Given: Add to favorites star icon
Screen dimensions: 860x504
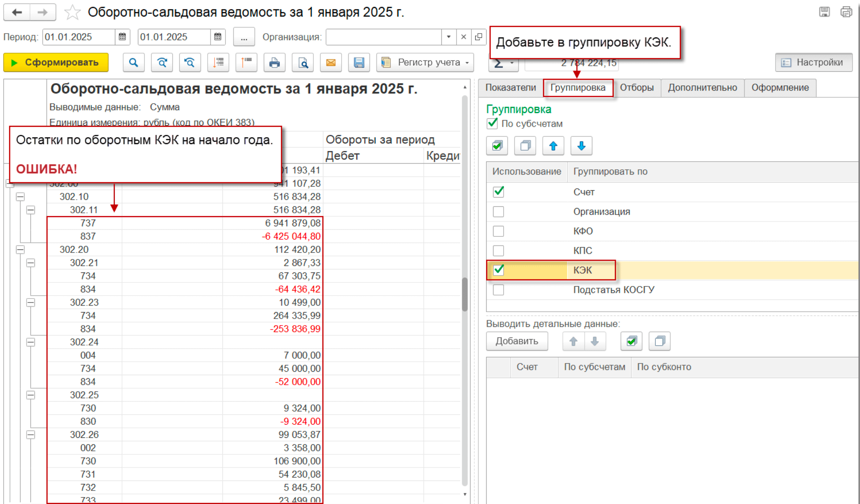Looking at the screenshot, I should point(72,12).
